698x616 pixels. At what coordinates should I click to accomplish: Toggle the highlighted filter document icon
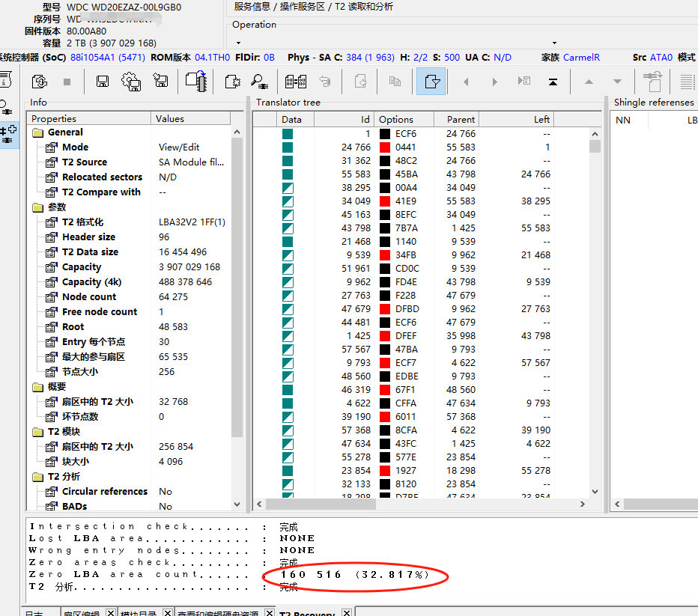point(431,82)
